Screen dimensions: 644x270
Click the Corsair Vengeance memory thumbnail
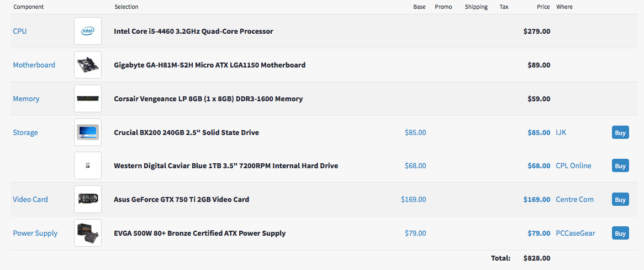[88, 98]
